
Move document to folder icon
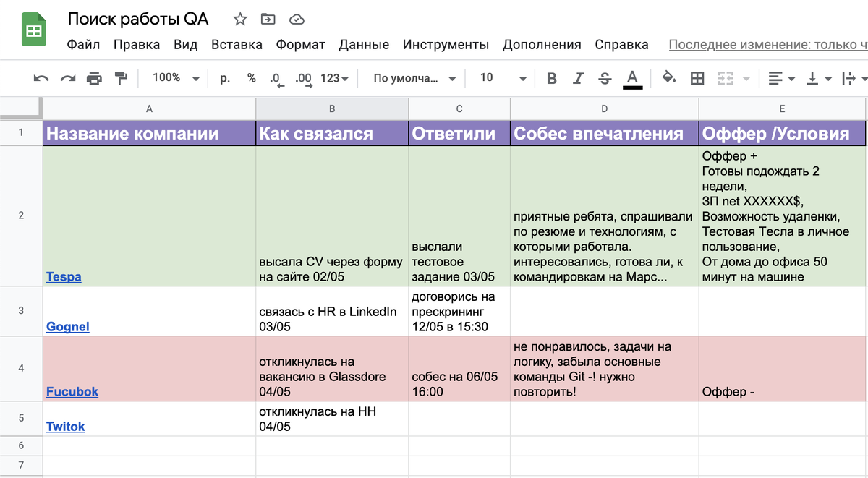coord(268,20)
